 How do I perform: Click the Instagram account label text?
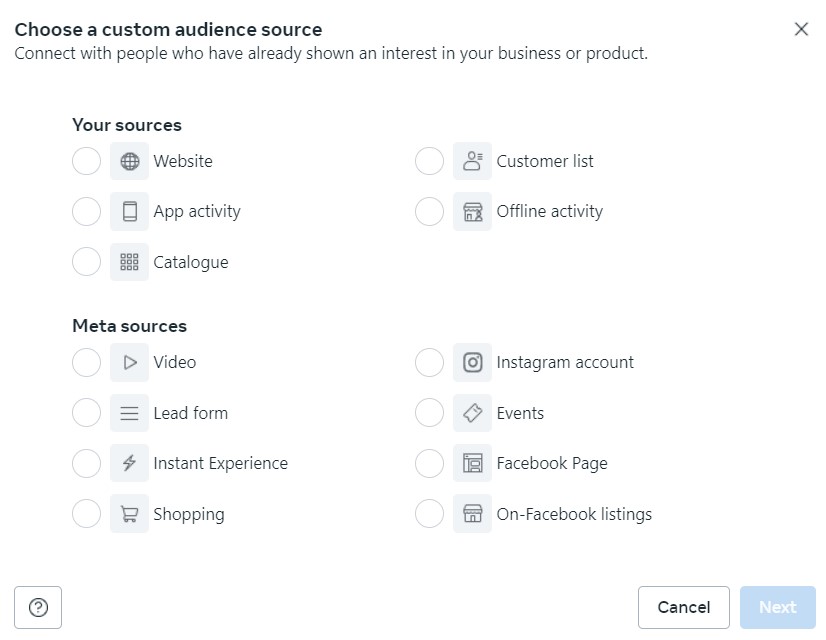(565, 362)
